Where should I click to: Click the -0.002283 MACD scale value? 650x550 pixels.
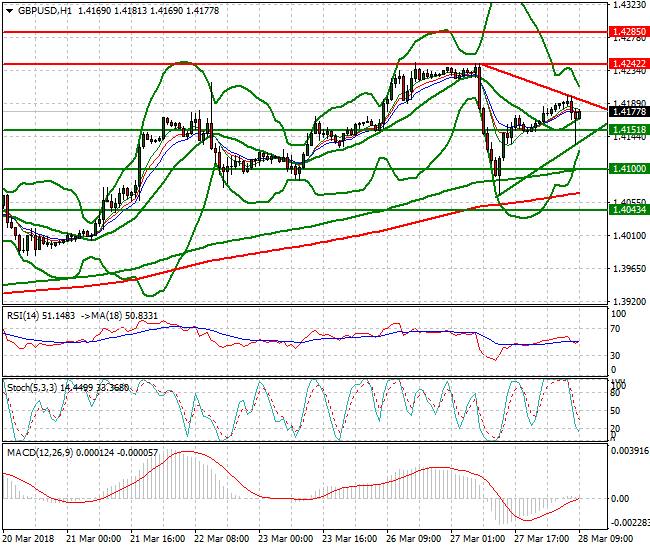[630, 522]
